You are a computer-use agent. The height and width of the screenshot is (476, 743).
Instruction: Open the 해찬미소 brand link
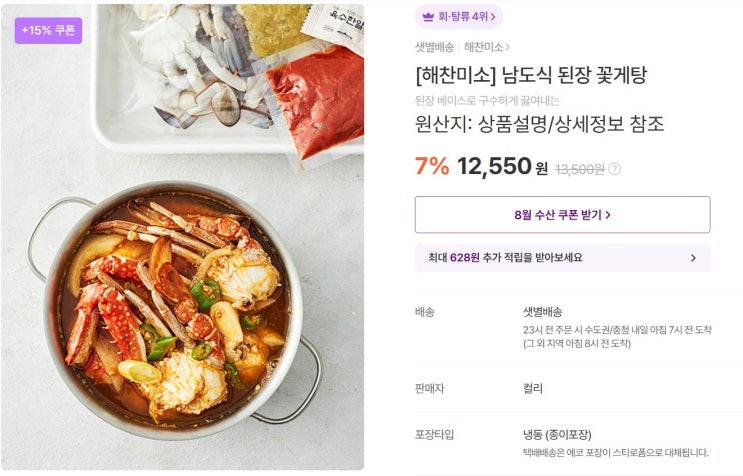point(483,47)
